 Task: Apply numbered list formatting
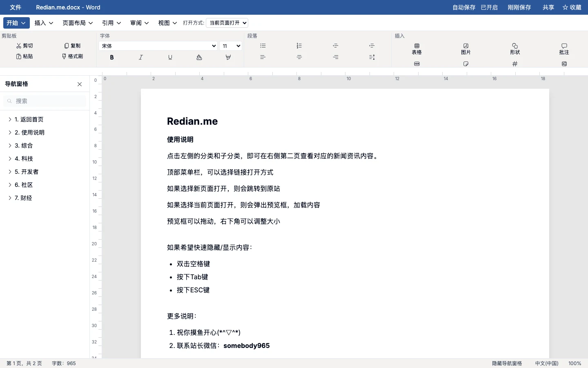(x=299, y=46)
